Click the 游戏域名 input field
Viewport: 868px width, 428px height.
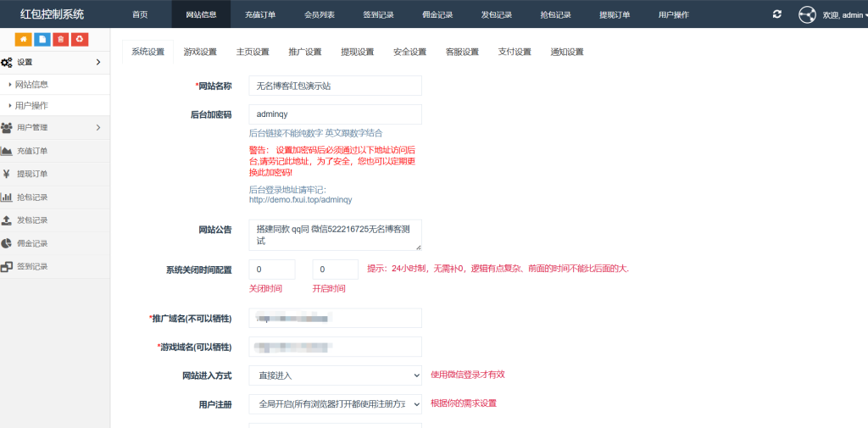click(x=336, y=347)
